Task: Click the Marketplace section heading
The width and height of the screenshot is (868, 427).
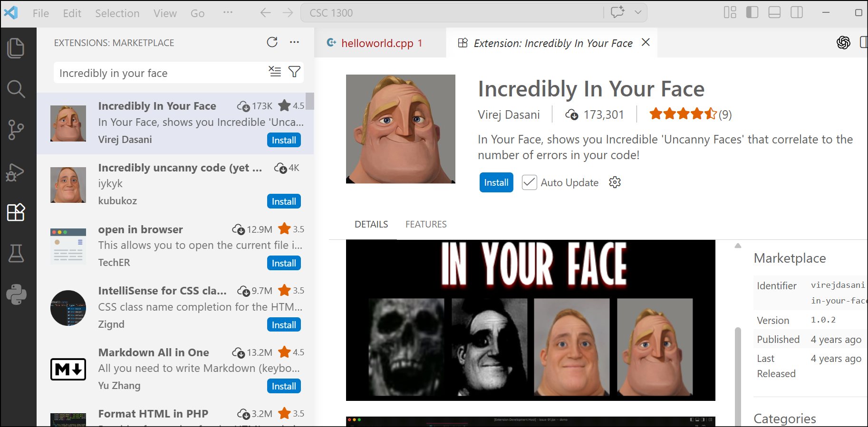Action: pyautogui.click(x=790, y=258)
